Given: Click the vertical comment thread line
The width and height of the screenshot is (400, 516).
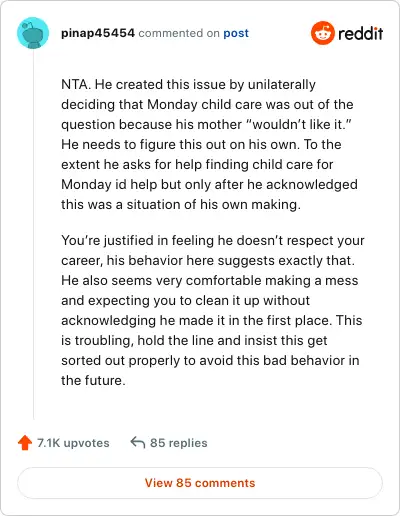Looking at the screenshot, I should (33, 235).
